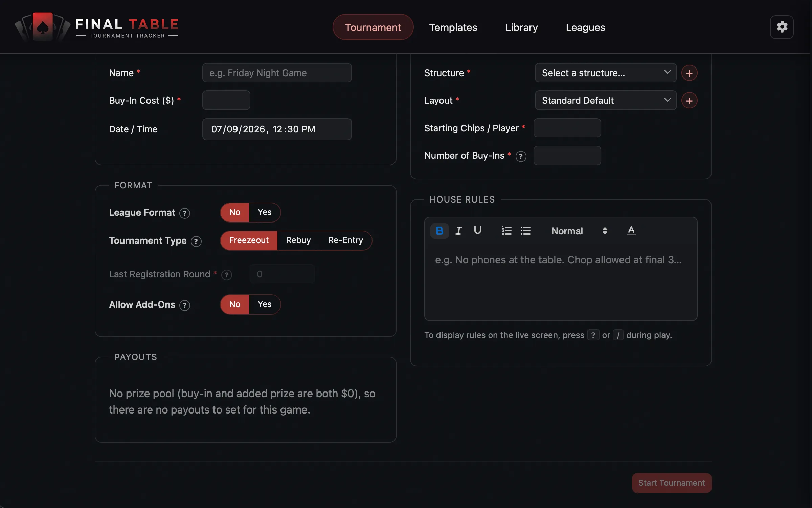Show help for Tournament Type
The width and height of the screenshot is (812, 508).
click(x=196, y=241)
